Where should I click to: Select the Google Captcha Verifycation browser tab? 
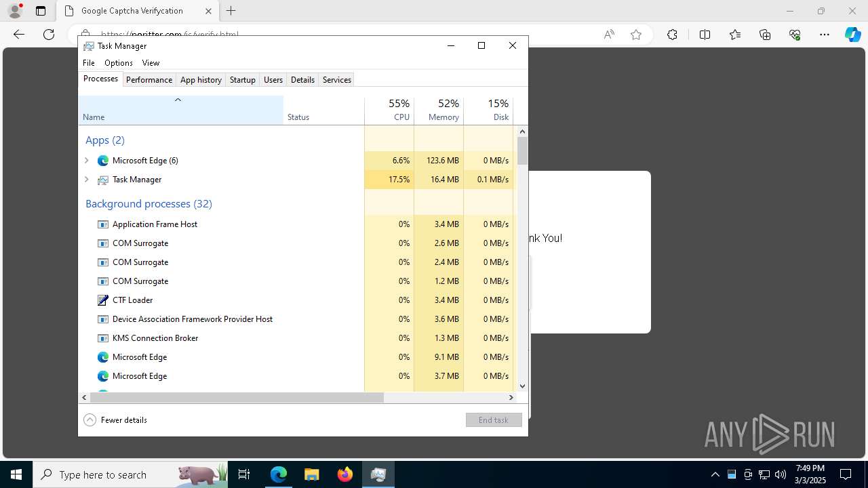coord(136,11)
